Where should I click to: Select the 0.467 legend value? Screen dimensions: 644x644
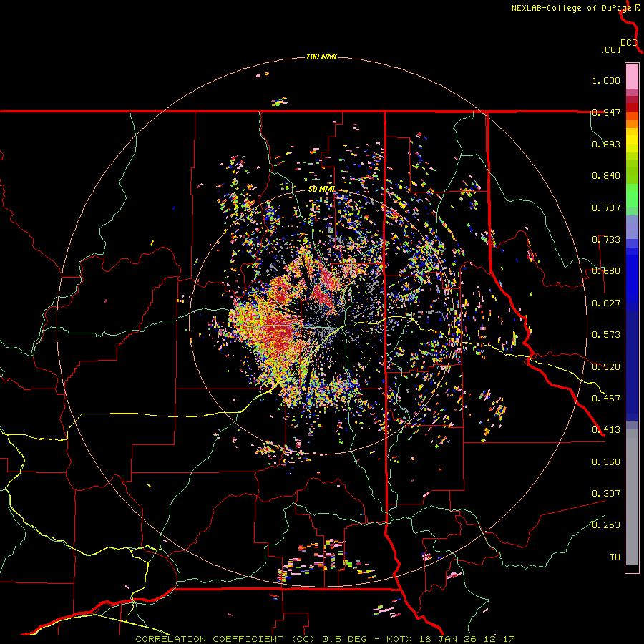606,399
